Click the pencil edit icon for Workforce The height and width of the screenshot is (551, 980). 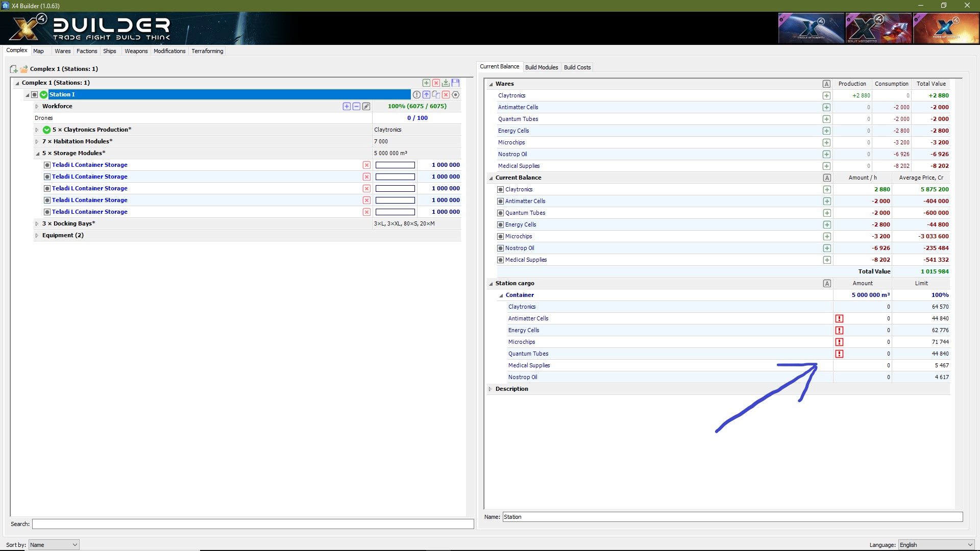pos(366,106)
